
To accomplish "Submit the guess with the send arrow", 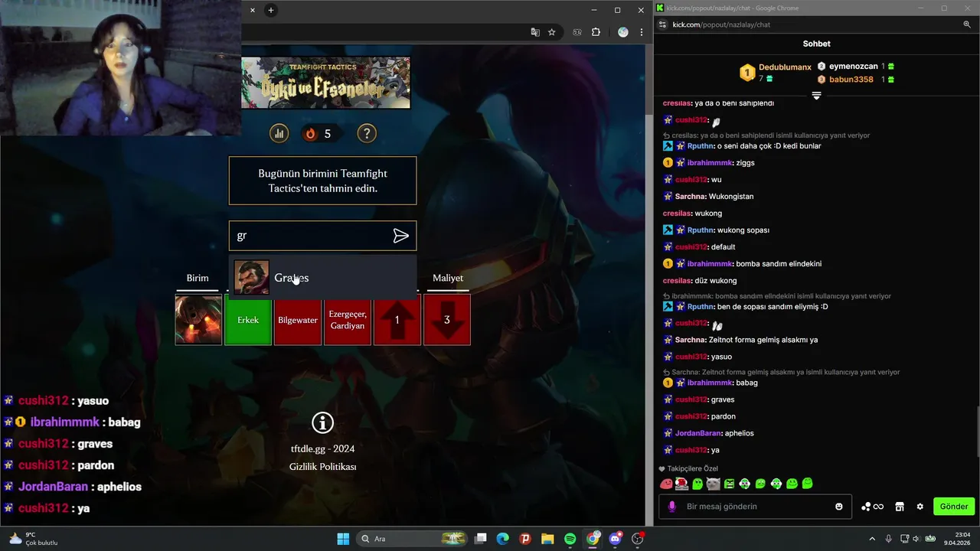I will 400,236.
